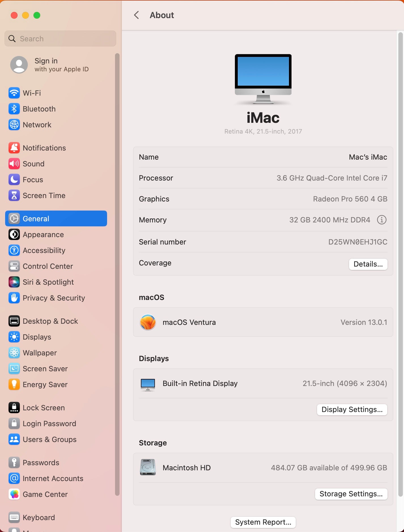Open Display Settings…
The image size is (404, 532).
[x=352, y=409]
